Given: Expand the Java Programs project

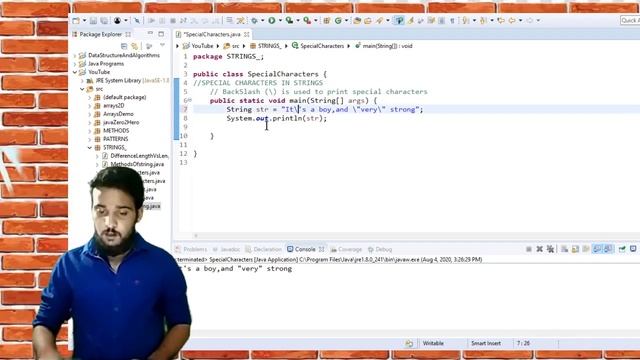Looking at the screenshot, I should 75,64.
